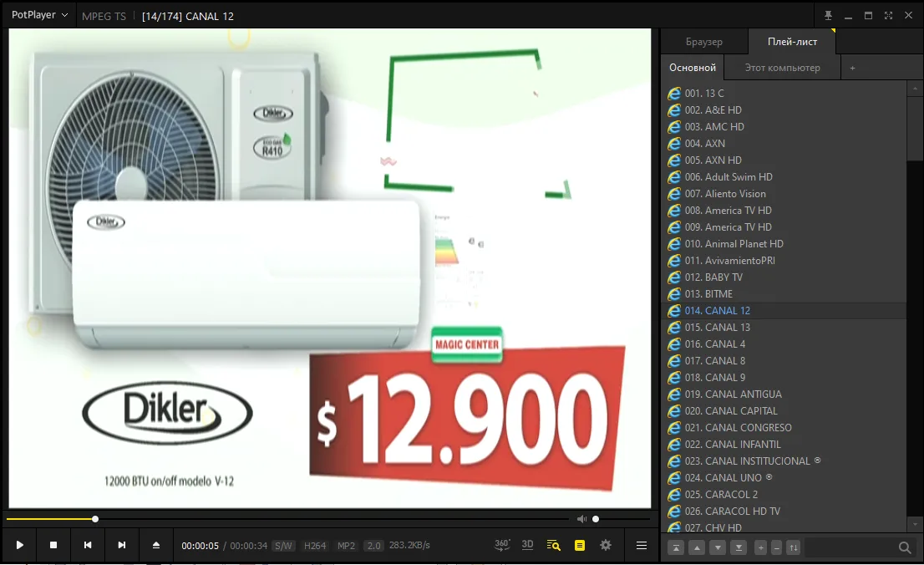Image resolution: width=924 pixels, height=565 pixels.
Task: Select playlist item 003. AMC HD
Action: click(x=784, y=127)
